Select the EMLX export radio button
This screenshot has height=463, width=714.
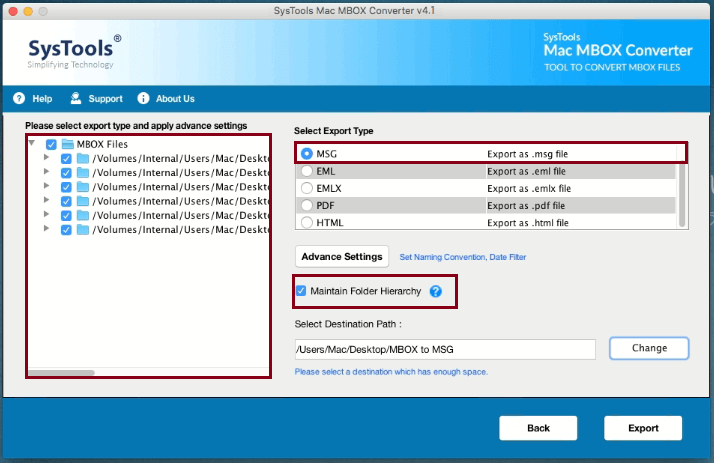click(x=307, y=188)
